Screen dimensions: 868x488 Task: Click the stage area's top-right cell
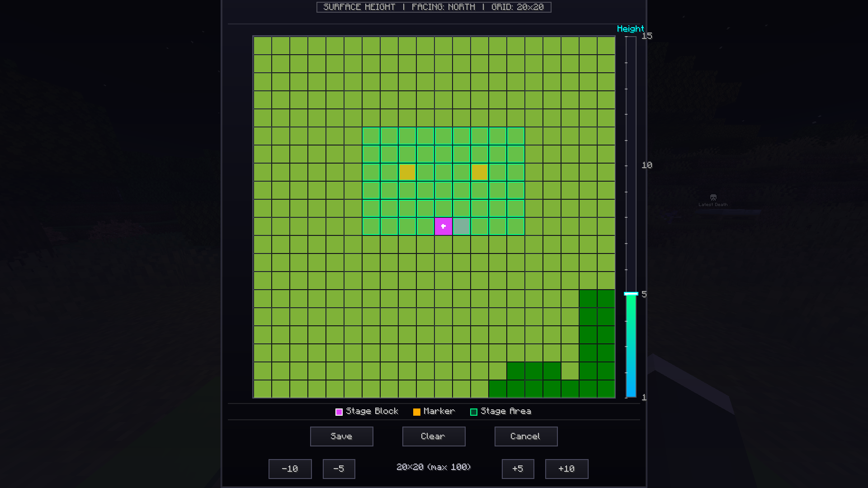tap(515, 136)
